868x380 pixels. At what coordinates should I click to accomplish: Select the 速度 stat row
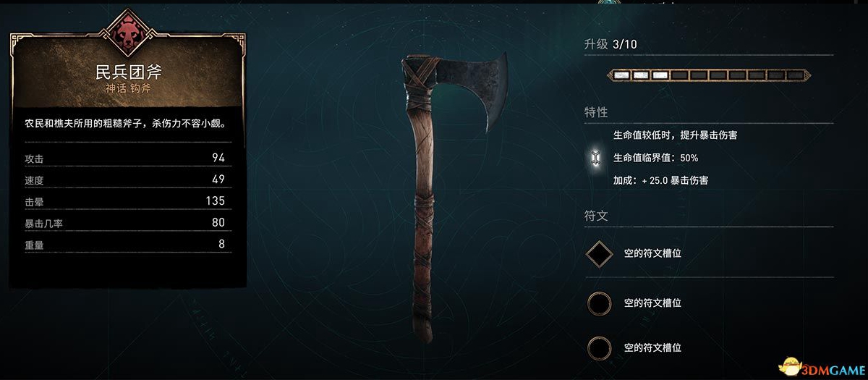[125, 180]
